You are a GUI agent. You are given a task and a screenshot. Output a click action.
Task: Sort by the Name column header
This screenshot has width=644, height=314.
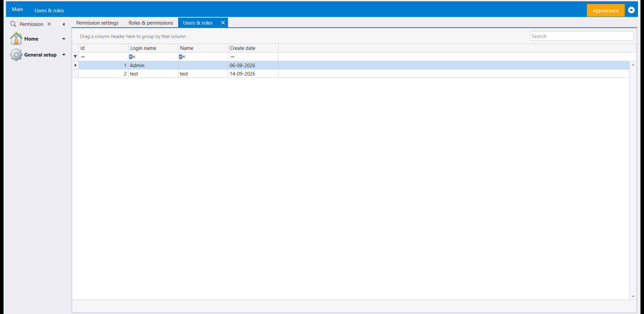pos(203,48)
